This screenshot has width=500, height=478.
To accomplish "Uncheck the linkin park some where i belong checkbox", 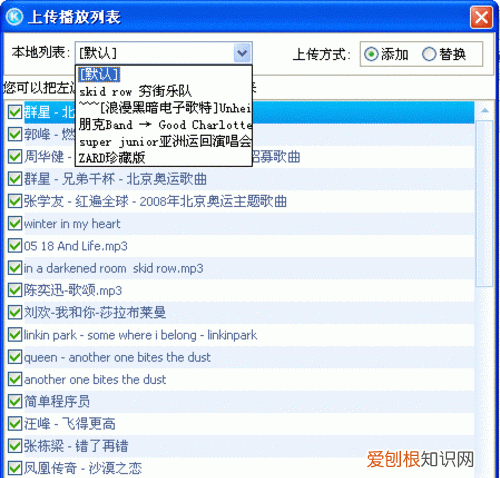I will tap(15, 335).
